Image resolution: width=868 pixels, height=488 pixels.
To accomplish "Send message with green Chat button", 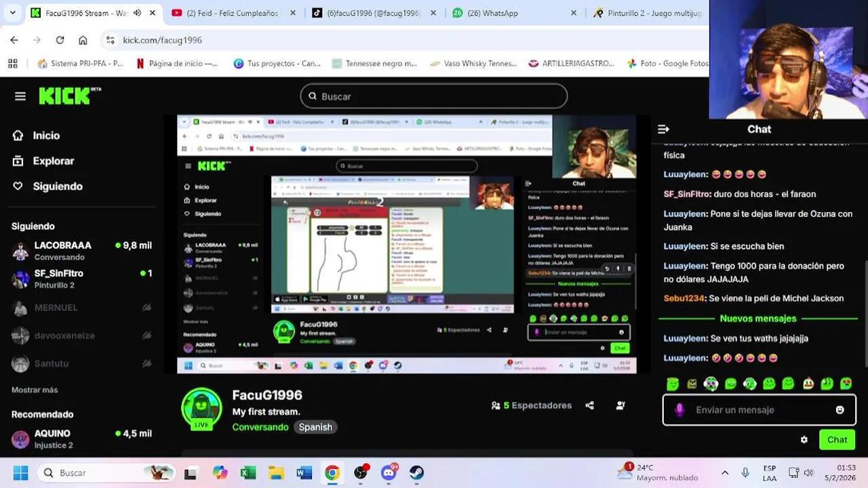I will [x=837, y=440].
